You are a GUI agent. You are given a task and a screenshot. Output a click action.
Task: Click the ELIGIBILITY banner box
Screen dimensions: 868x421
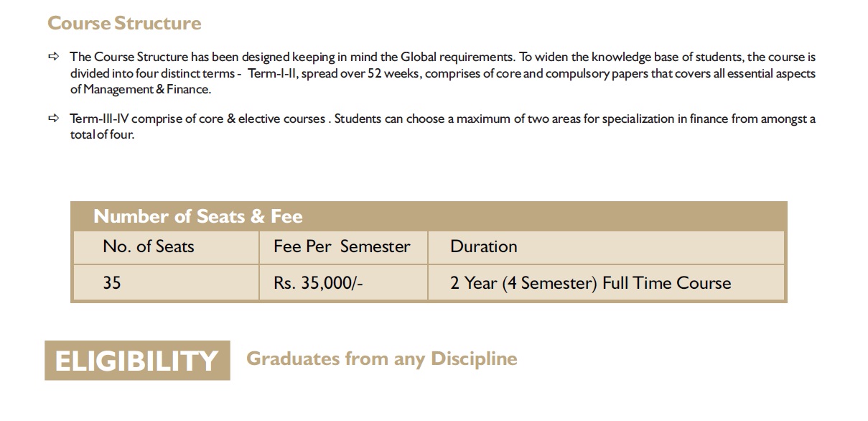click(x=137, y=361)
